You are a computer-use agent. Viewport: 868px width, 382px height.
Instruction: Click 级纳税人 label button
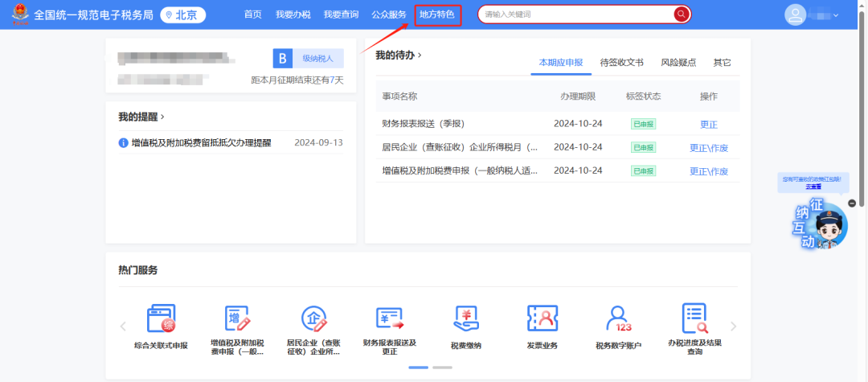317,58
